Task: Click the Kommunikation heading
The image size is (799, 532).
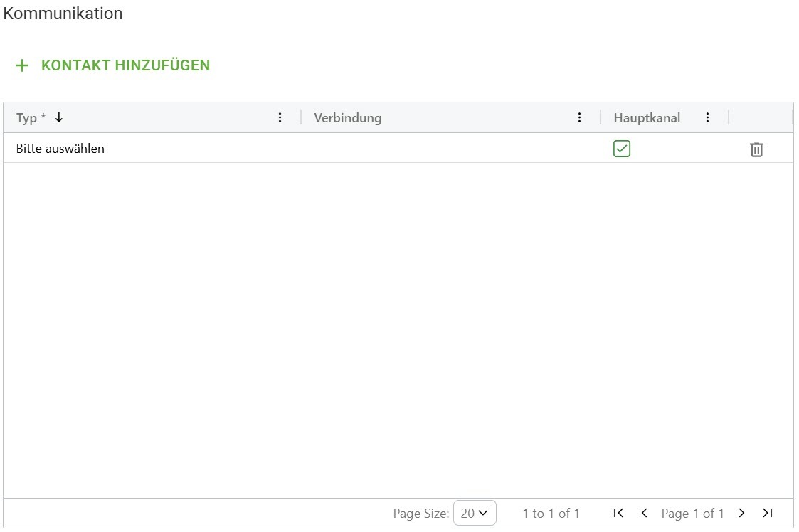Action: pos(63,13)
